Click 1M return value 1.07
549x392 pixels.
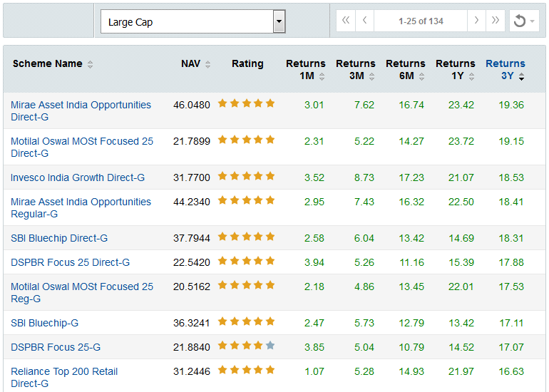click(314, 371)
